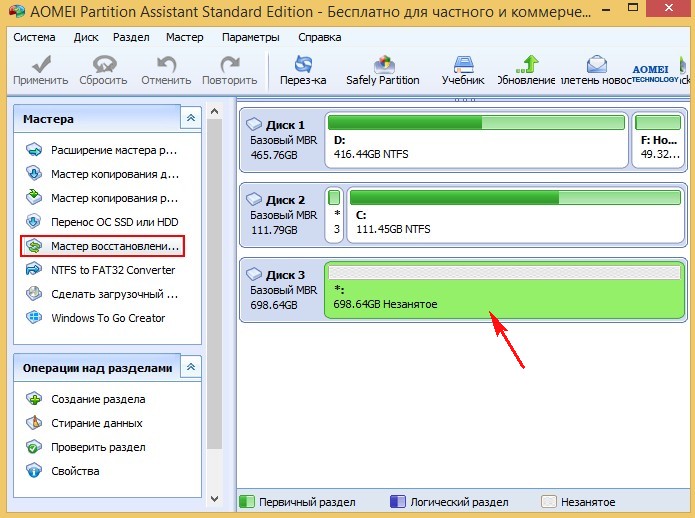Launch the Safely Partition toolbar icon
695x518 pixels.
click(383, 65)
